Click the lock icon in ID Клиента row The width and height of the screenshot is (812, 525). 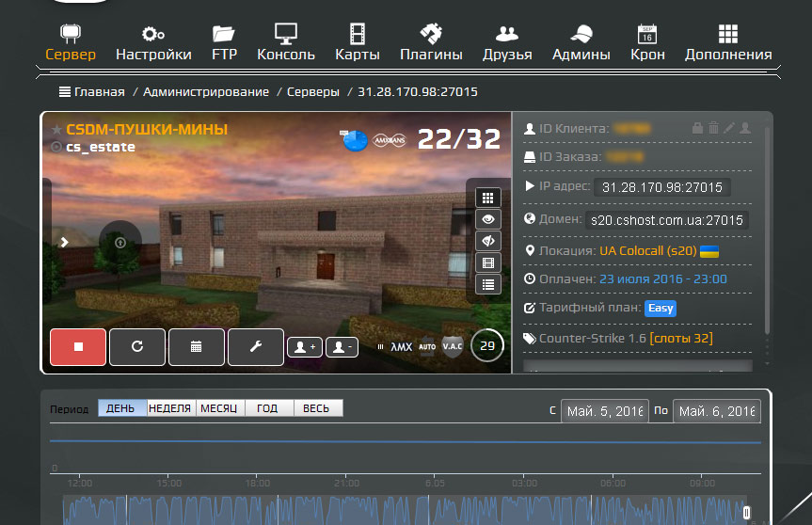pyautogui.click(x=697, y=127)
